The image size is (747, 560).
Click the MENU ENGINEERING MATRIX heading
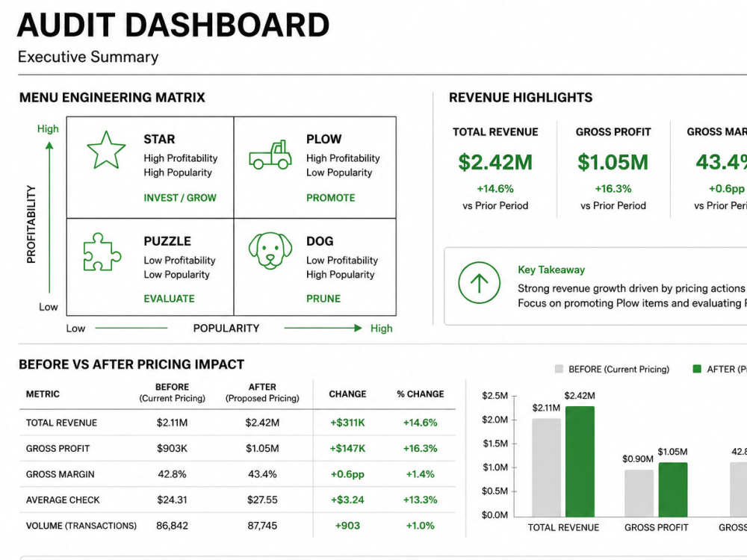pos(112,98)
